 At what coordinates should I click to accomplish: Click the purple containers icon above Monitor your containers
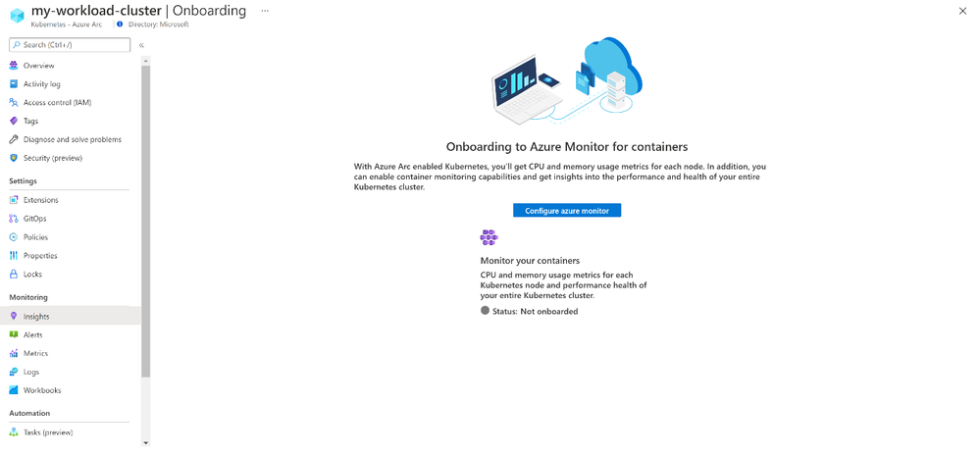click(489, 237)
